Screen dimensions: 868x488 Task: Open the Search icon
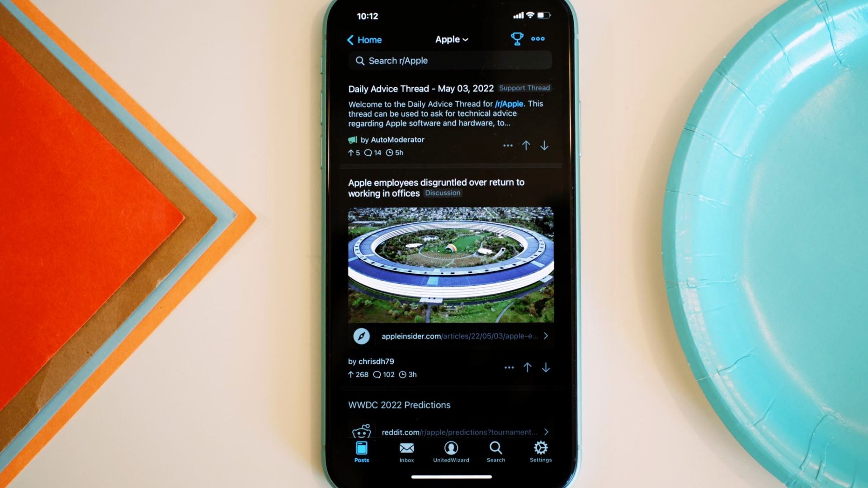[495, 450]
